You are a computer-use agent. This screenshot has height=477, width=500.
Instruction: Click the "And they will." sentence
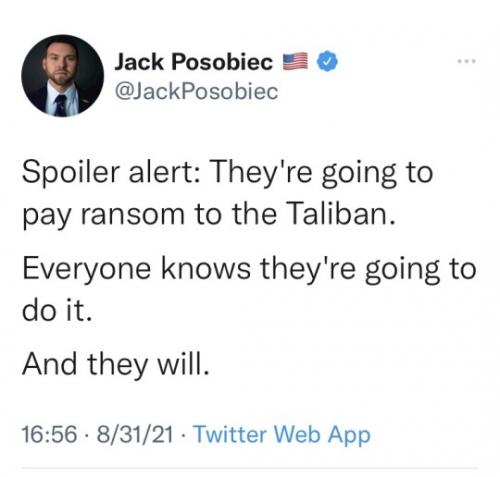pyautogui.click(x=116, y=364)
